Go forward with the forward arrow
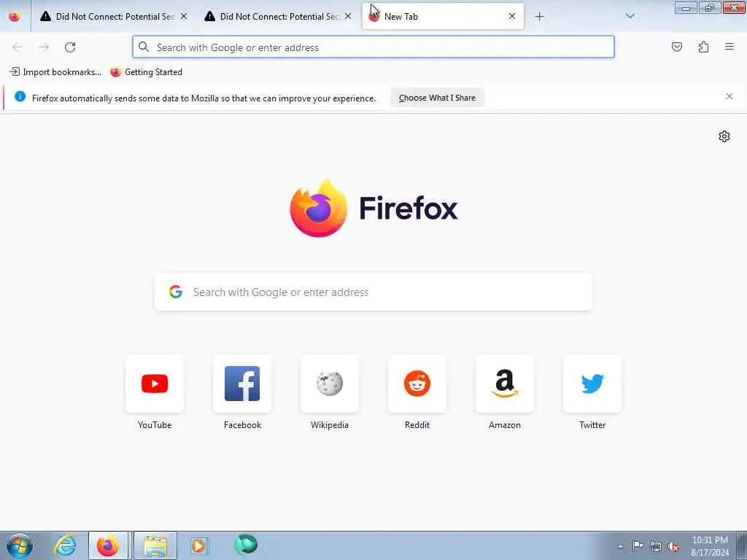 44,47
